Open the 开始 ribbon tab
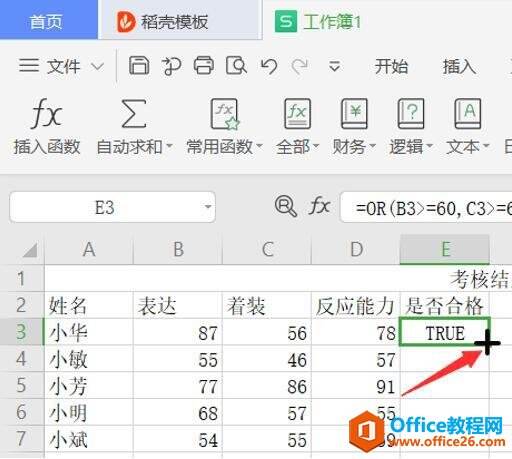This screenshot has height=459, width=512. click(391, 66)
